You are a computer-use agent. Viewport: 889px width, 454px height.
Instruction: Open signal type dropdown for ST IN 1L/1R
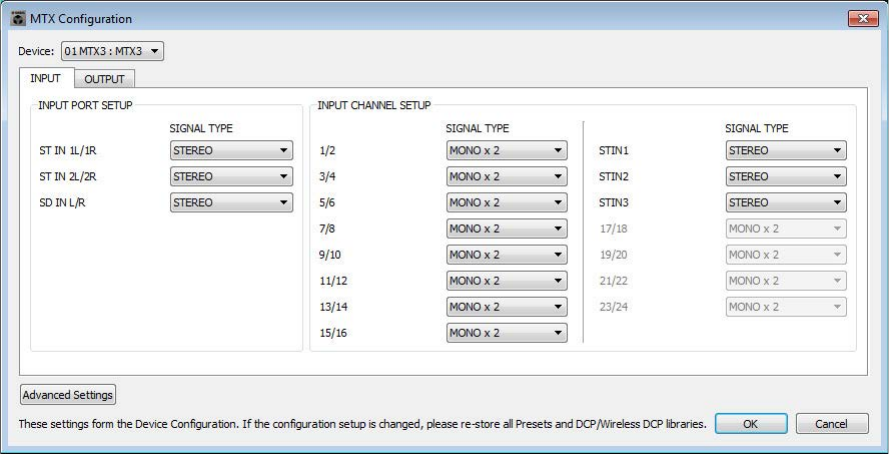pyautogui.click(x=231, y=150)
